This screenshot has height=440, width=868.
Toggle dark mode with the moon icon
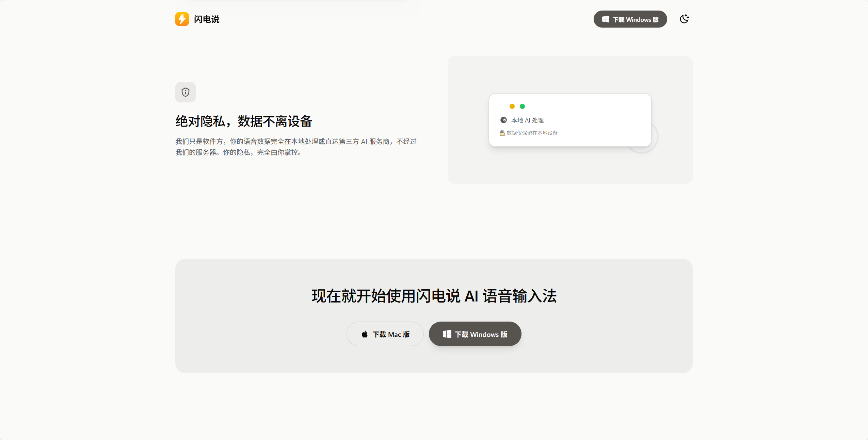tap(684, 19)
